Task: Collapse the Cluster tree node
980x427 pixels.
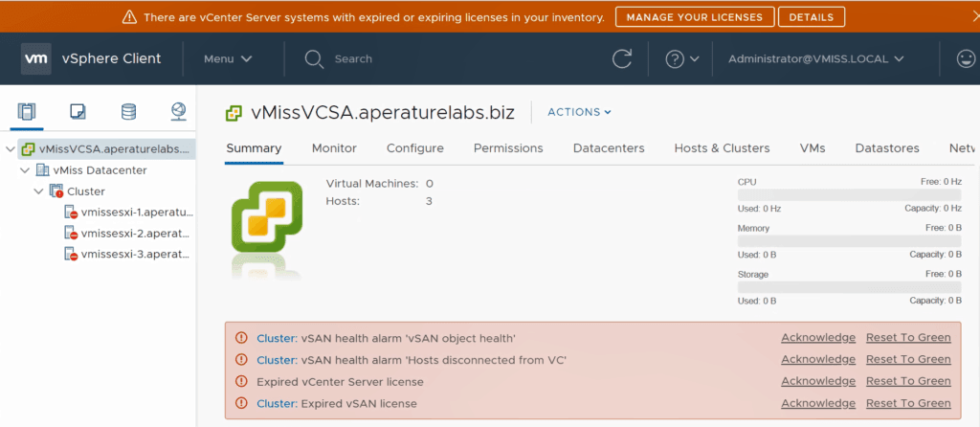Action: [x=38, y=191]
